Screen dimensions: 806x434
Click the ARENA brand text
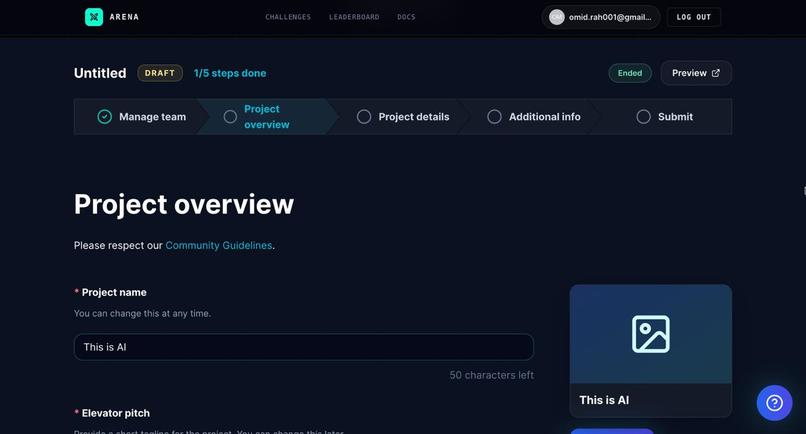(x=124, y=17)
